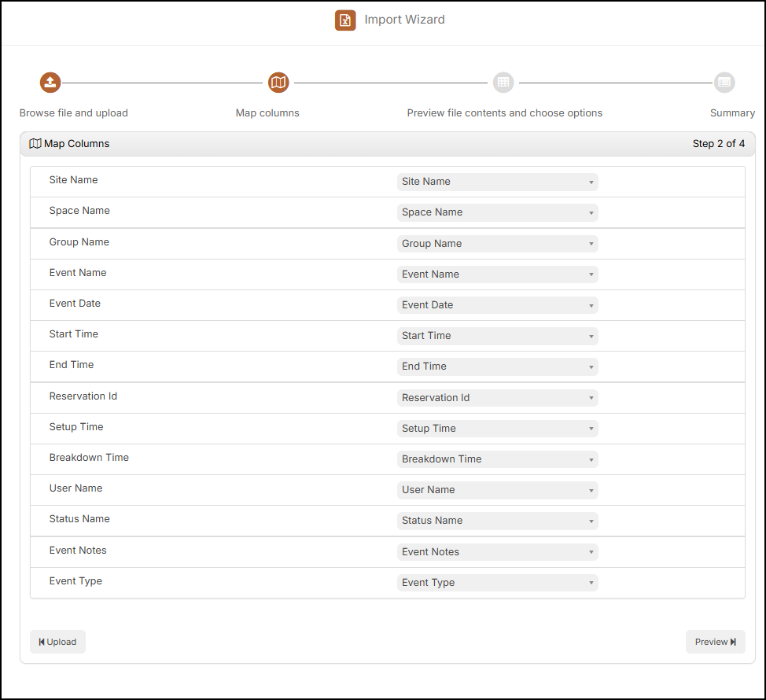This screenshot has height=700, width=766.
Task: Click the Map columns step icon
Action: pyautogui.click(x=278, y=83)
